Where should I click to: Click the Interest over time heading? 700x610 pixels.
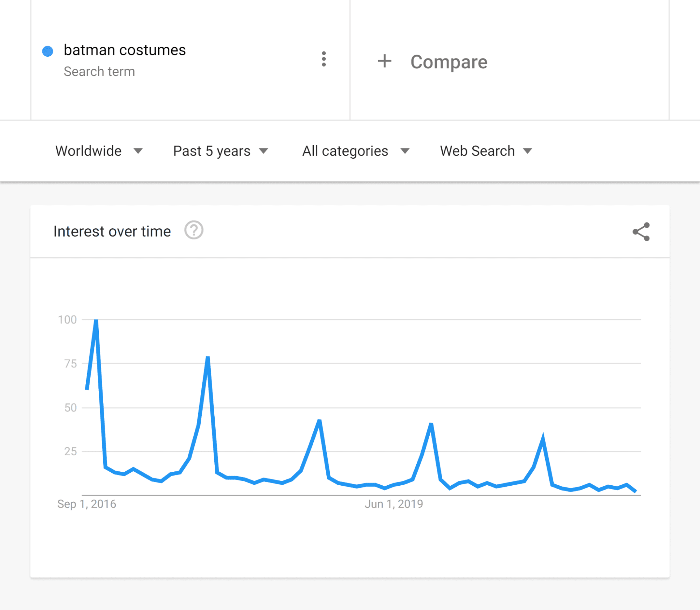pos(112,231)
